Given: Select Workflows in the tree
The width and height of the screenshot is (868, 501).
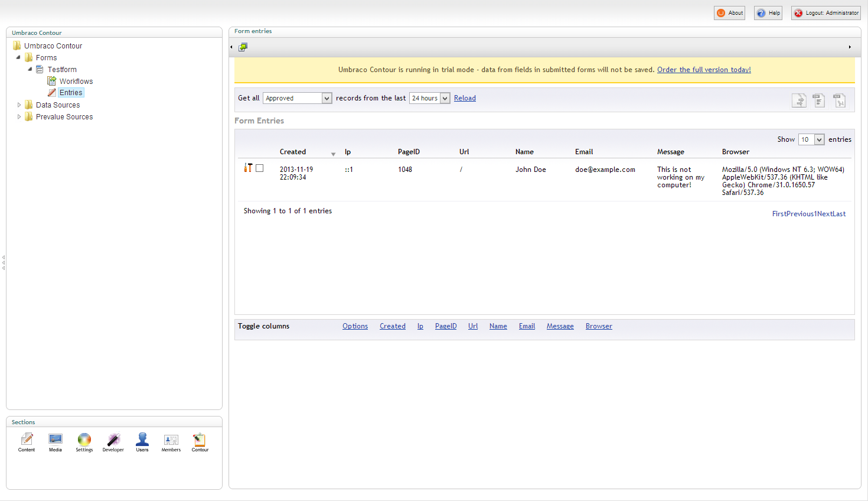Looking at the screenshot, I should pos(76,81).
